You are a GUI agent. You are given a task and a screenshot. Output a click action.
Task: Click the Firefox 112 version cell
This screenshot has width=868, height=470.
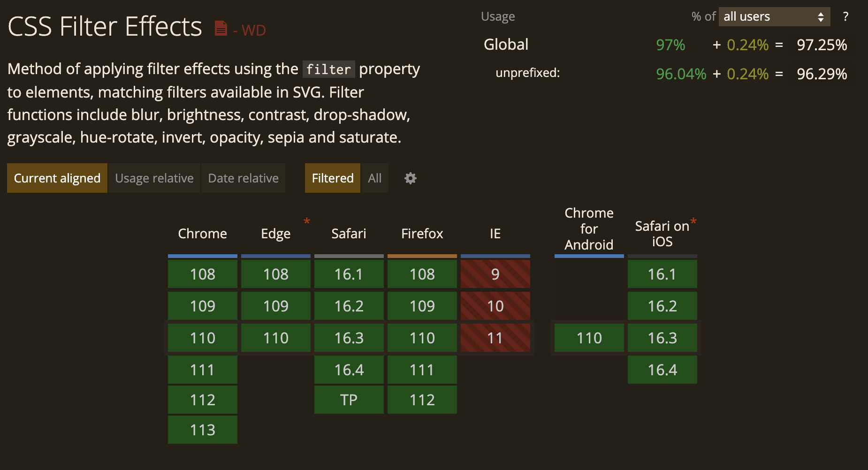(x=422, y=400)
